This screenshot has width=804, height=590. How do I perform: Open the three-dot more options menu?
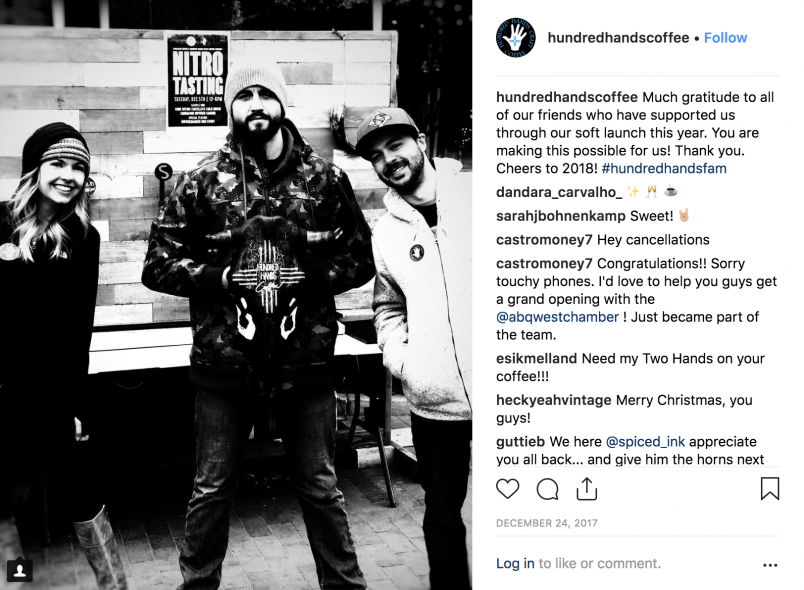(x=770, y=565)
